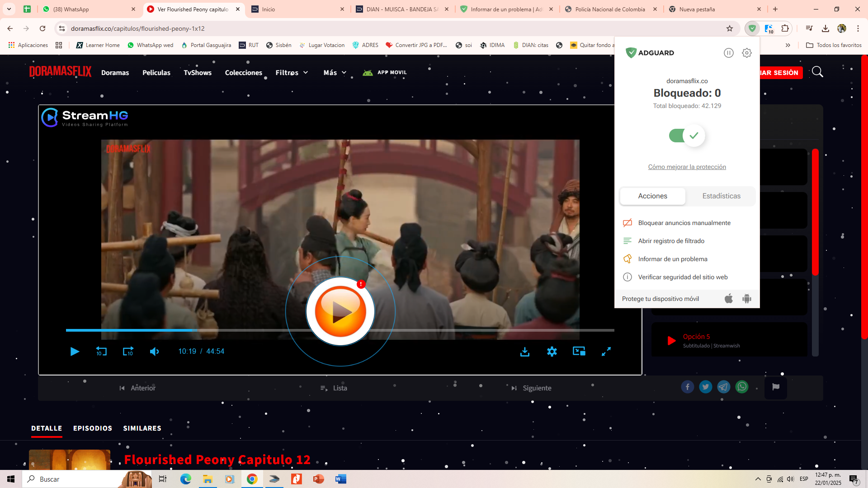
Task: Mute the video player volume
Action: tap(154, 351)
